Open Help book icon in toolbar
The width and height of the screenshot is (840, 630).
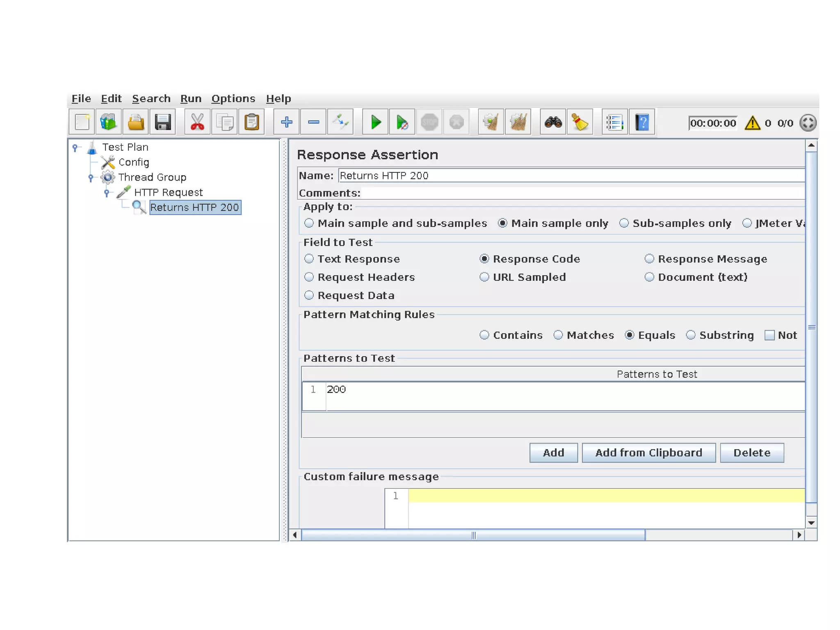pyautogui.click(x=641, y=122)
